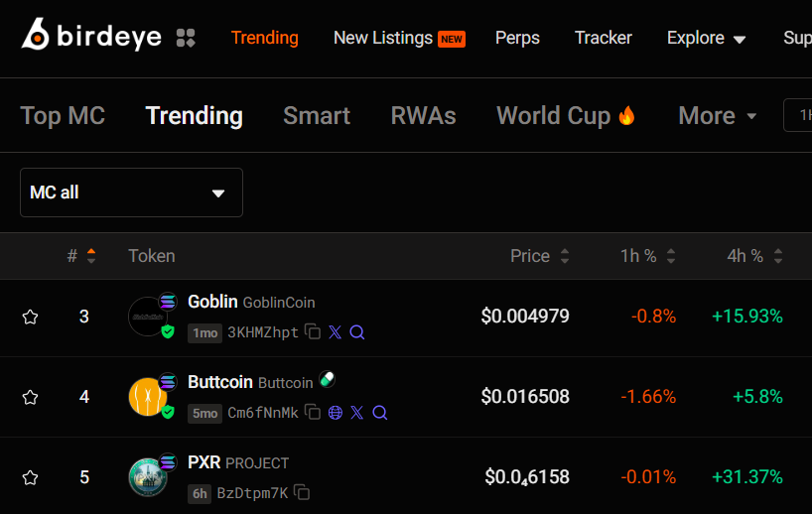Click the pill icon next to Buttcoin

click(x=328, y=379)
